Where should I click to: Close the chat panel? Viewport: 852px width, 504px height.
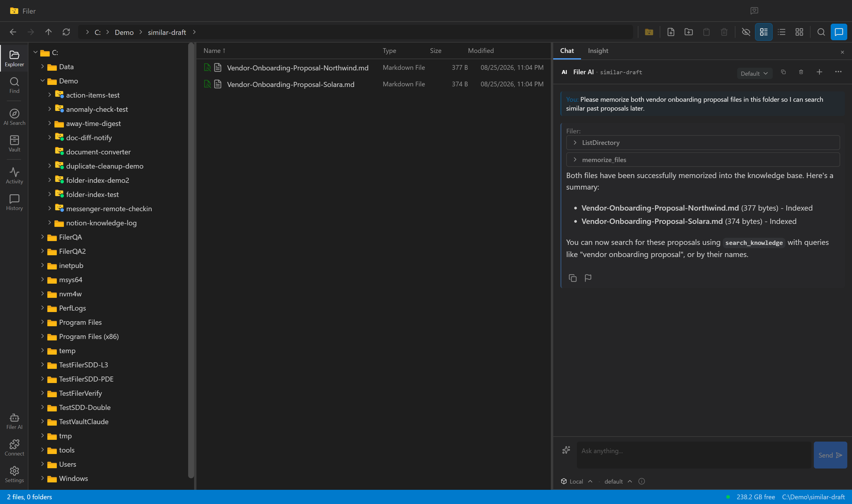click(843, 52)
